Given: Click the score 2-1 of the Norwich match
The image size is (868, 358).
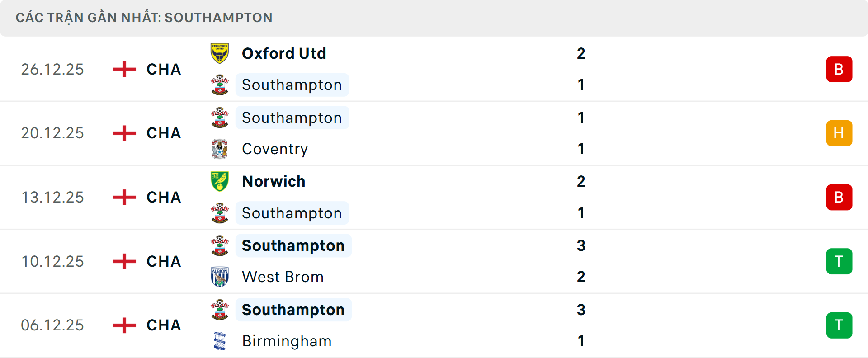Looking at the screenshot, I should click(x=581, y=197).
